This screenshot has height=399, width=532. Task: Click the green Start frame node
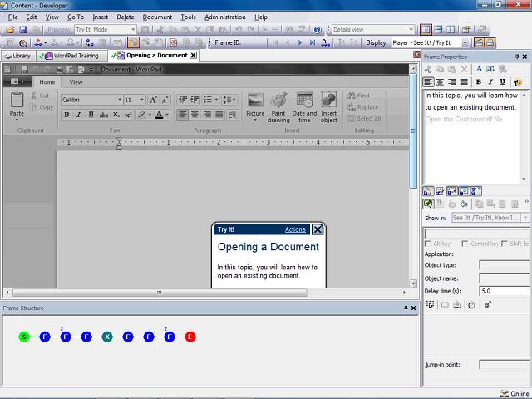pos(24,337)
